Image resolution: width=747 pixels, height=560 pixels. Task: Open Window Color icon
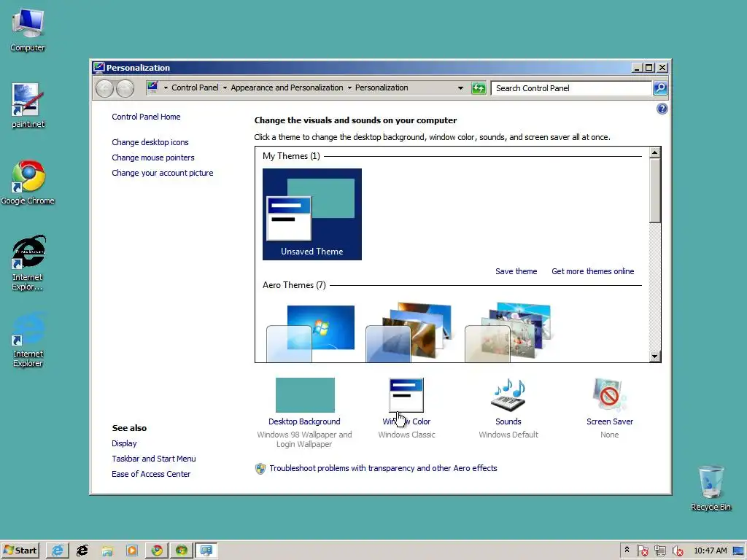pos(406,395)
